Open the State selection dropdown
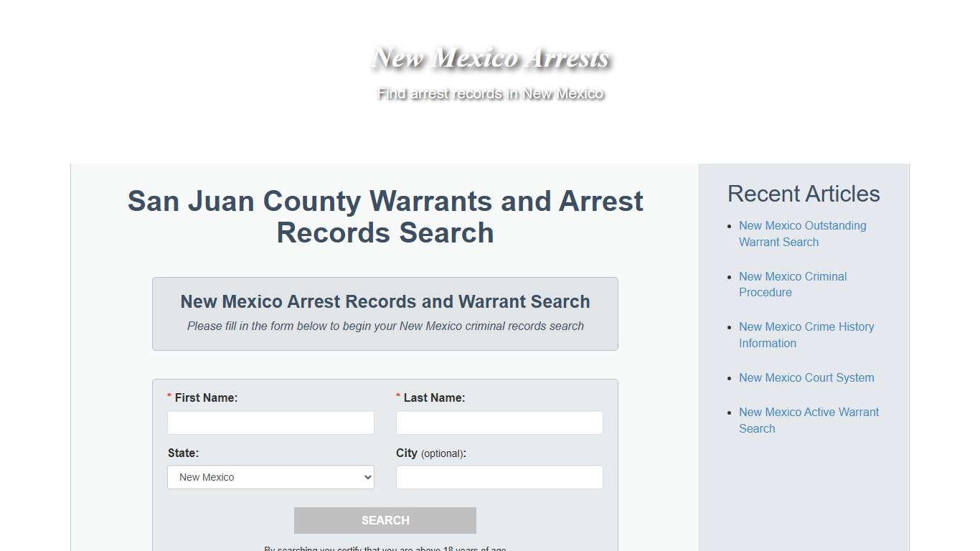This screenshot has height=551, width=980. click(270, 477)
